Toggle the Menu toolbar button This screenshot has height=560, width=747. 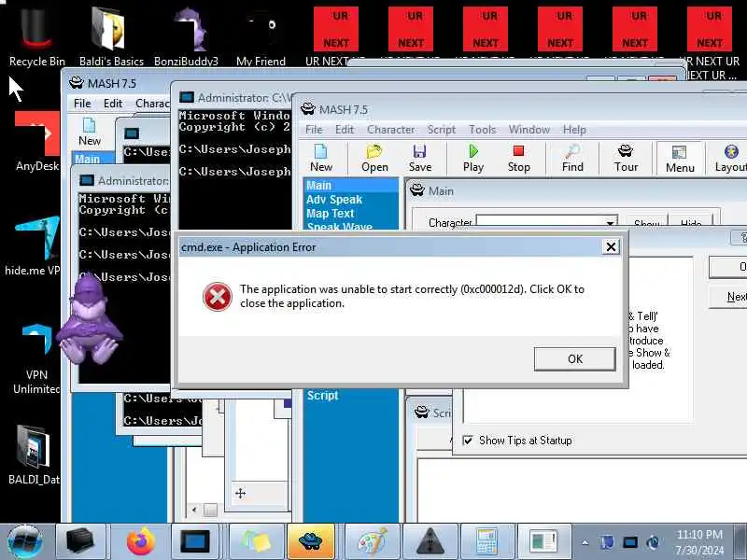680,159
